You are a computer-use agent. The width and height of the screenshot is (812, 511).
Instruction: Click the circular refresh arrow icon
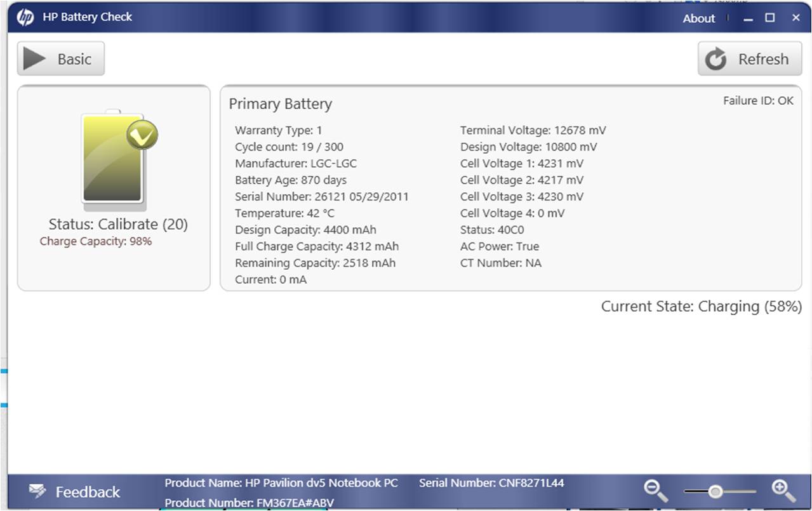click(x=715, y=58)
